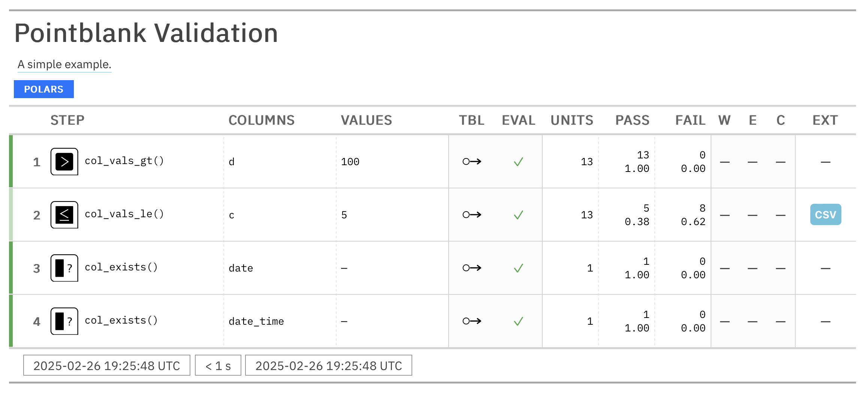
Task: Click the TBL arrow icon in step 1
Action: pyautogui.click(x=472, y=162)
